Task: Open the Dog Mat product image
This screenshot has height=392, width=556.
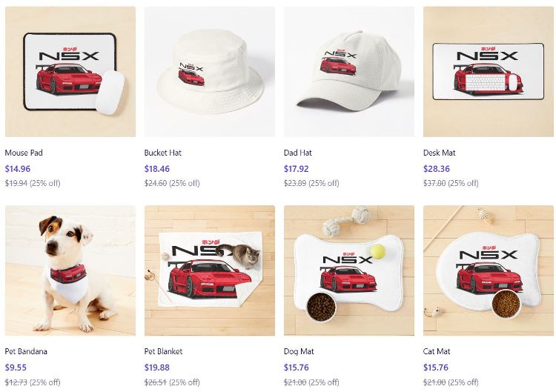Action: [349, 270]
